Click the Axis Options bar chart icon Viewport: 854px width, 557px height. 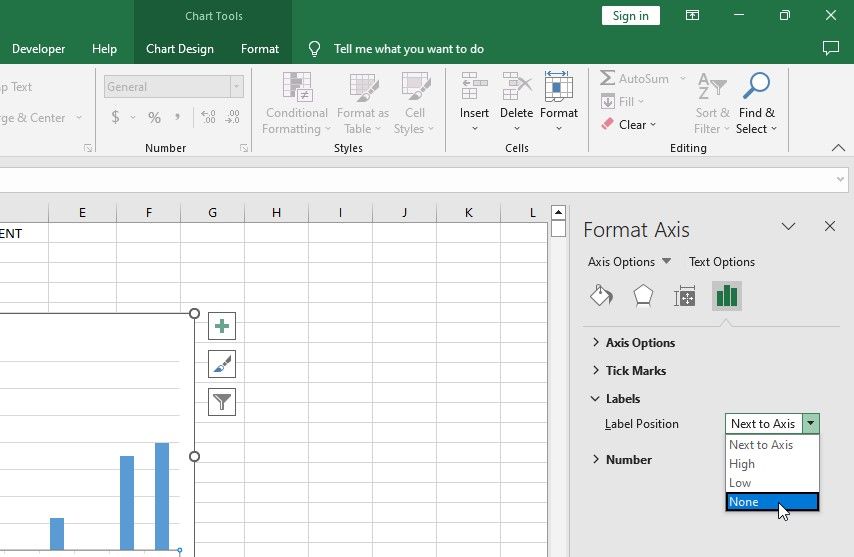point(727,296)
